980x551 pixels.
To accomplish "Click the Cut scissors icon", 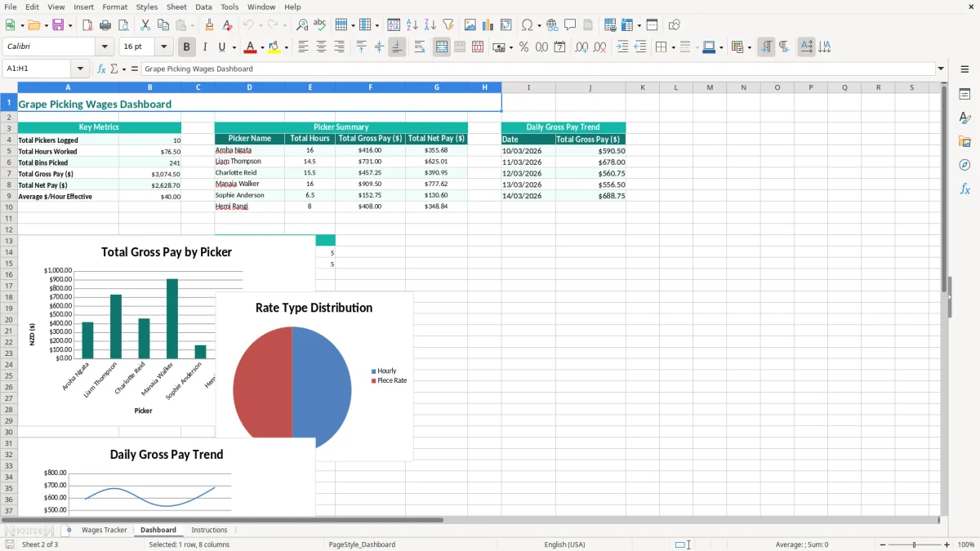I will point(145,25).
